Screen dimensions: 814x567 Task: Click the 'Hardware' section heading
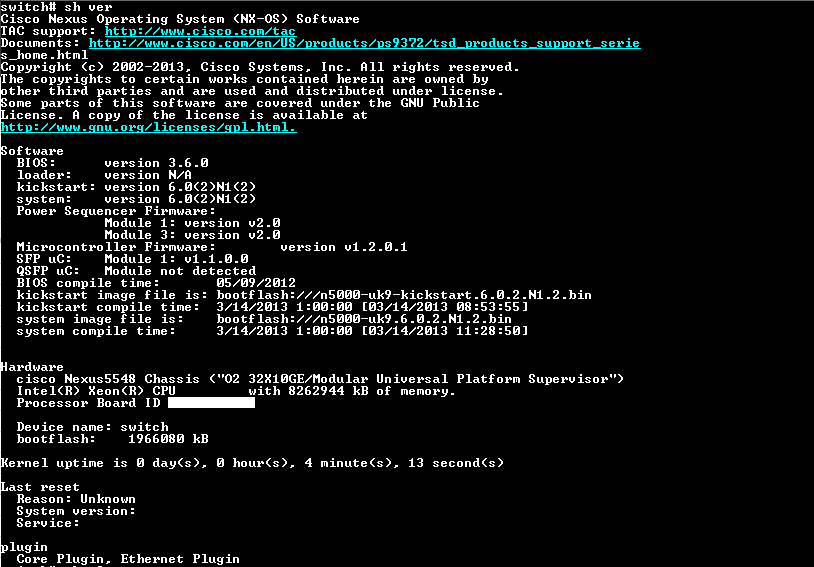(x=32, y=367)
